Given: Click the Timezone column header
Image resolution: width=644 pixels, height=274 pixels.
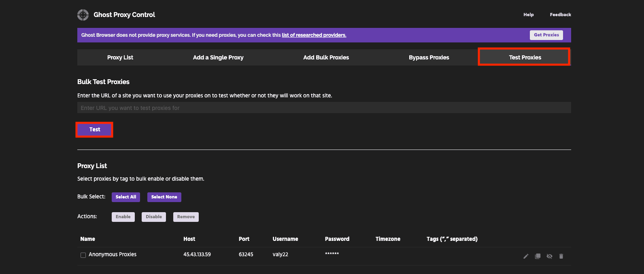Looking at the screenshot, I should pyautogui.click(x=388, y=239).
